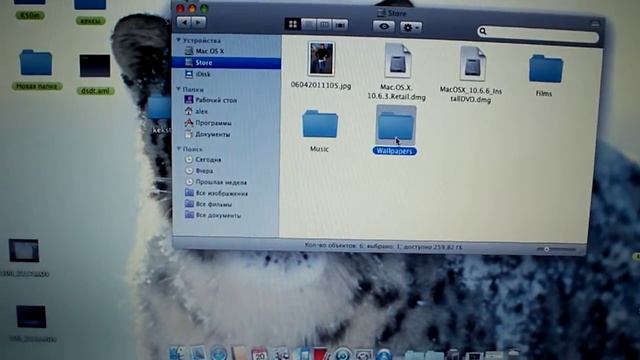Open the Action gear menu
The height and width of the screenshot is (360, 640).
coord(411,27)
